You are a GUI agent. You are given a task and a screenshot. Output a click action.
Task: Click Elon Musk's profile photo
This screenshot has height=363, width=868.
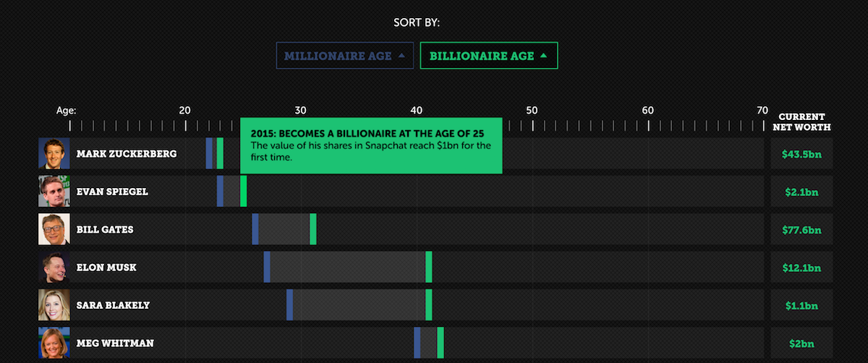[54, 268]
